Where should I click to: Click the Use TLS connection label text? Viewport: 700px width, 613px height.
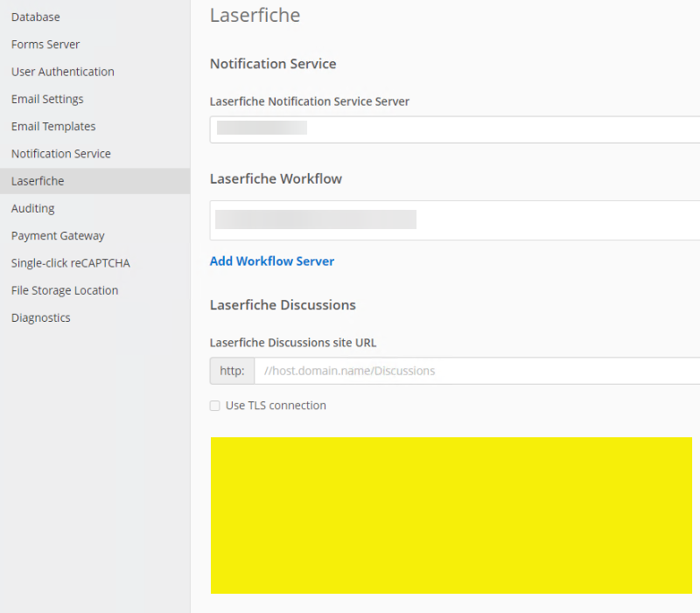point(276,406)
